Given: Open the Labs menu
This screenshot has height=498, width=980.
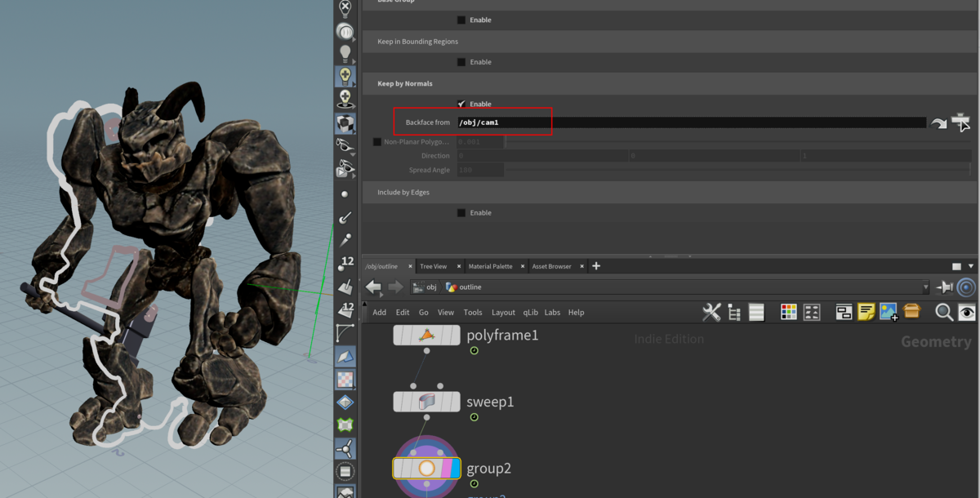Looking at the screenshot, I should coord(553,312).
